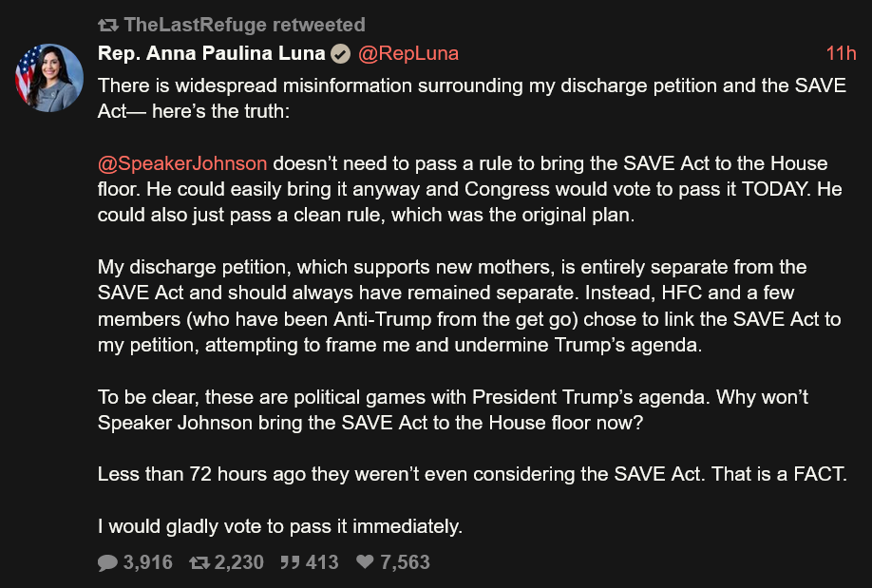Click the 'I would gladly vote' line
The width and height of the screenshot is (872, 588).
[280, 526]
